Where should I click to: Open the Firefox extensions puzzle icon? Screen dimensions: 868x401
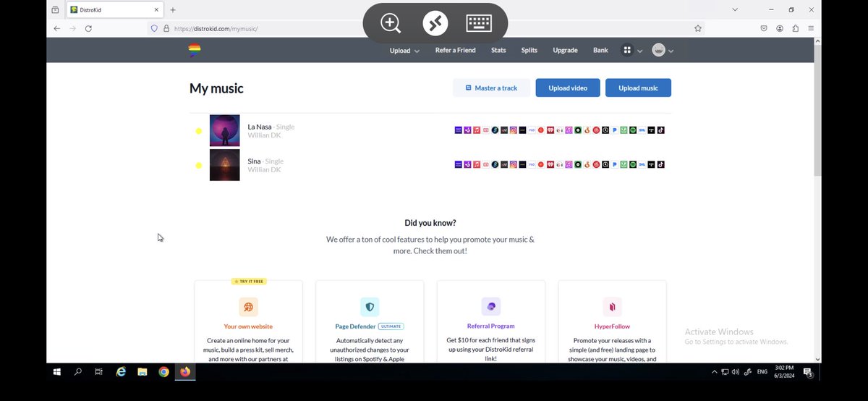tap(796, 28)
